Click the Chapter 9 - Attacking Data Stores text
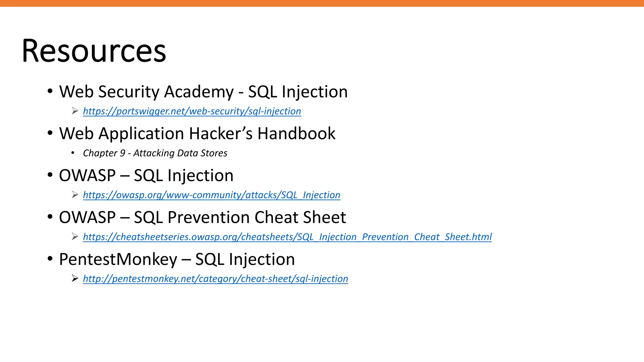The image size is (644, 362). [x=155, y=153]
